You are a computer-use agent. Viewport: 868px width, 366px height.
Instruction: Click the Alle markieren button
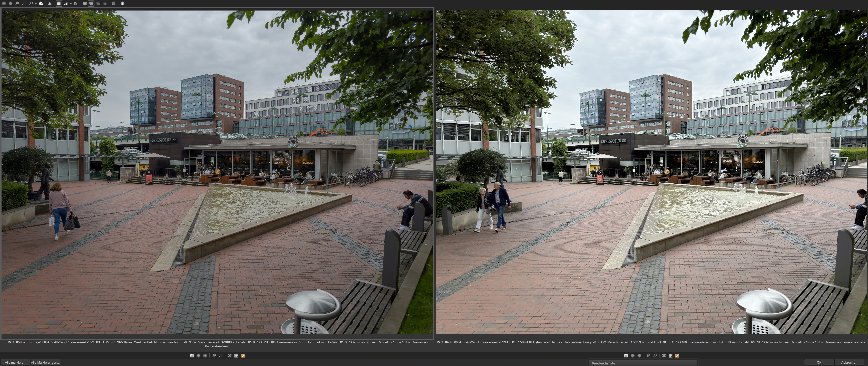click(15, 363)
